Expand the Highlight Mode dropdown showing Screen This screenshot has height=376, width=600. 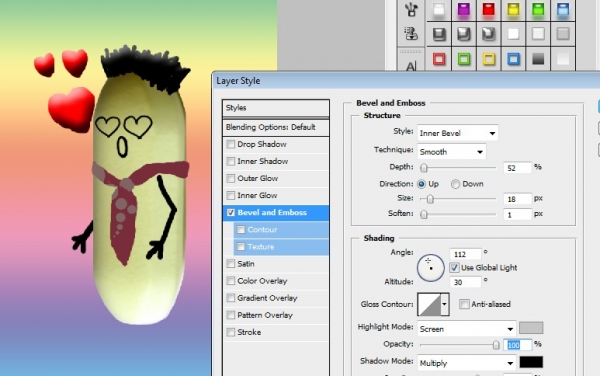pos(466,329)
